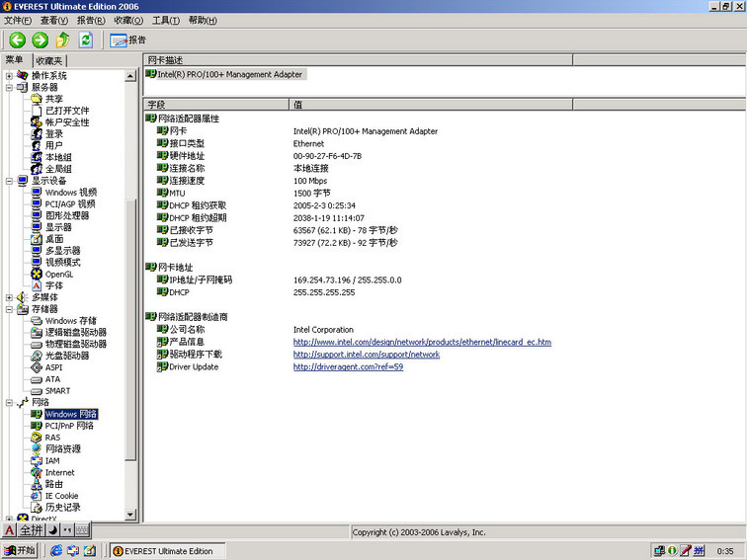Image resolution: width=747 pixels, height=560 pixels.
Task: Open the 收藏(O) menu
Action: pos(128,20)
